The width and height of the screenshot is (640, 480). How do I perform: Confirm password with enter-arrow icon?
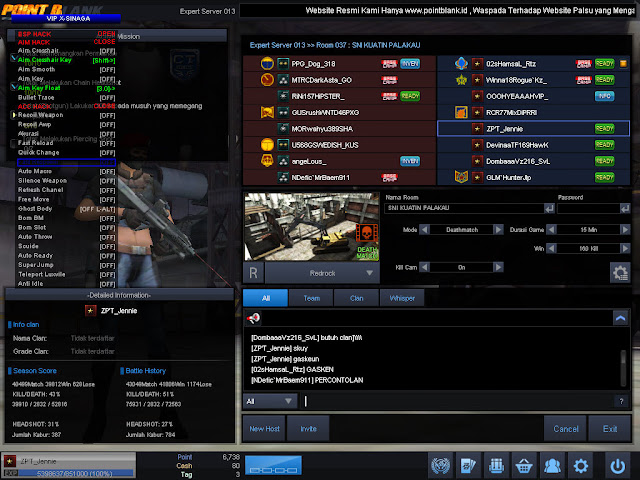point(625,208)
